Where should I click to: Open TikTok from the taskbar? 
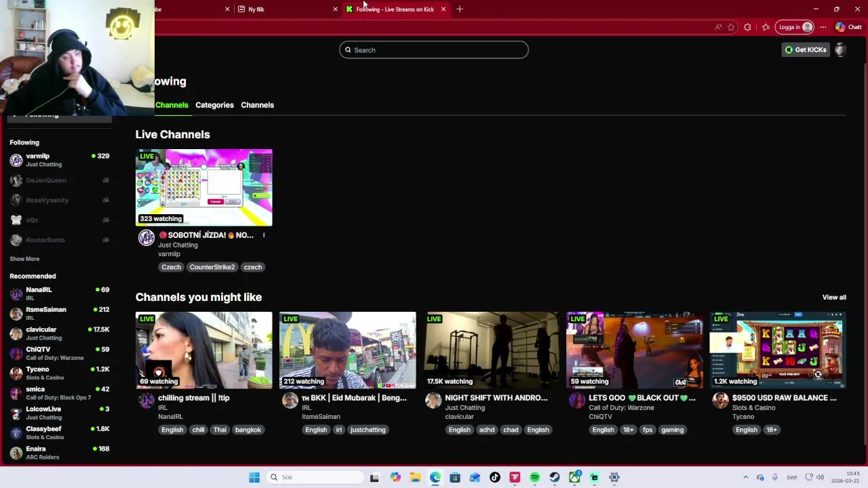click(495, 477)
